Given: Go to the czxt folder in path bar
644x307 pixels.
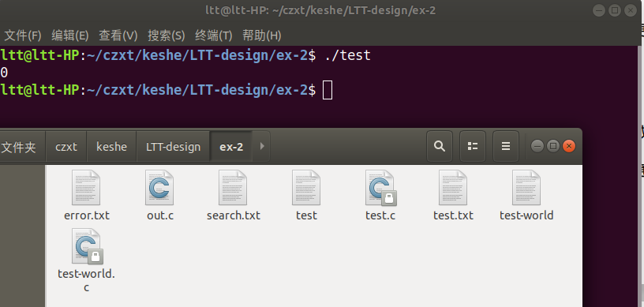Looking at the screenshot, I should (x=66, y=147).
